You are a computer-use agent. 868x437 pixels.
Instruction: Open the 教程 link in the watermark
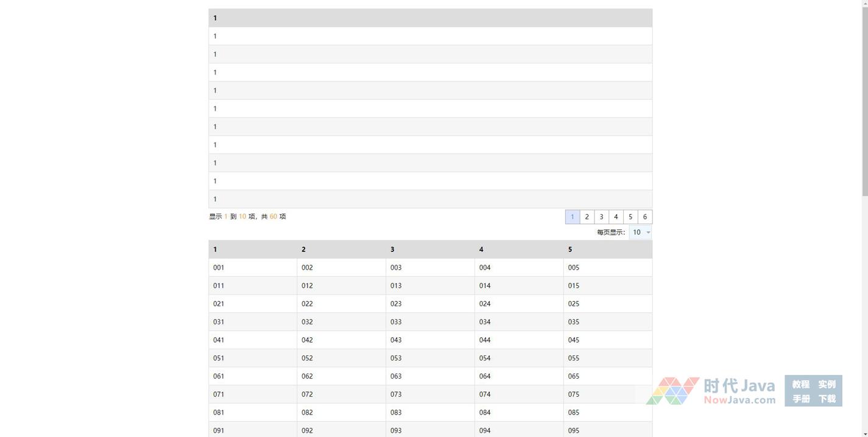tap(800, 384)
